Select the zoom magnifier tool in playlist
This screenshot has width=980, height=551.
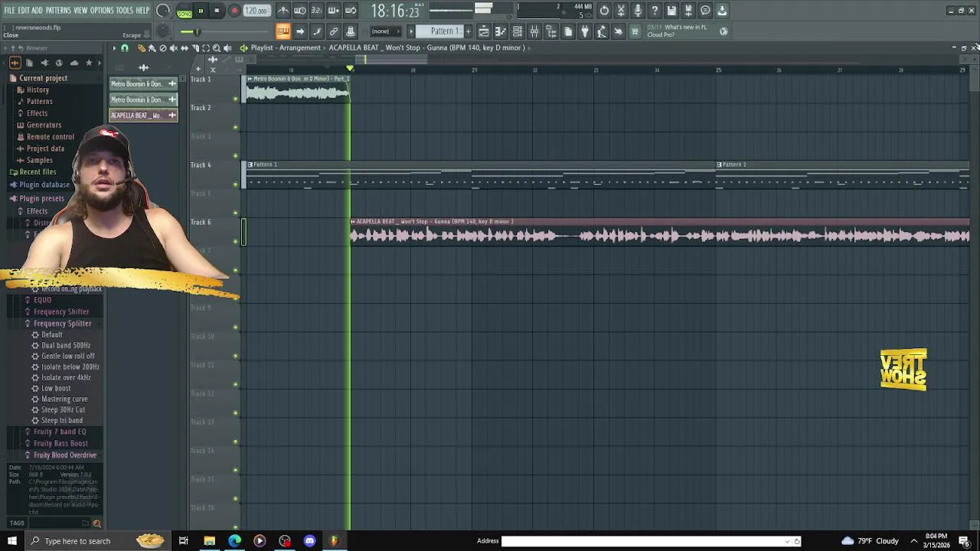click(x=217, y=48)
